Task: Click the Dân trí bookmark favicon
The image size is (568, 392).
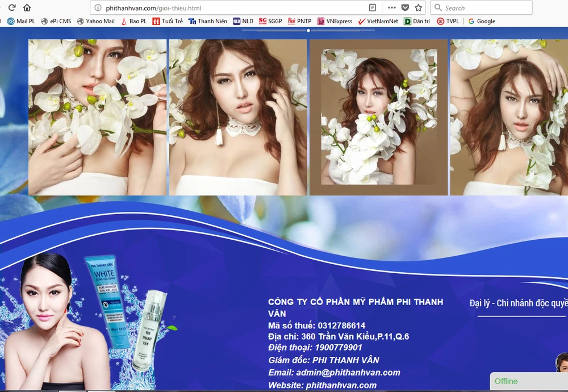Action: coord(408,21)
